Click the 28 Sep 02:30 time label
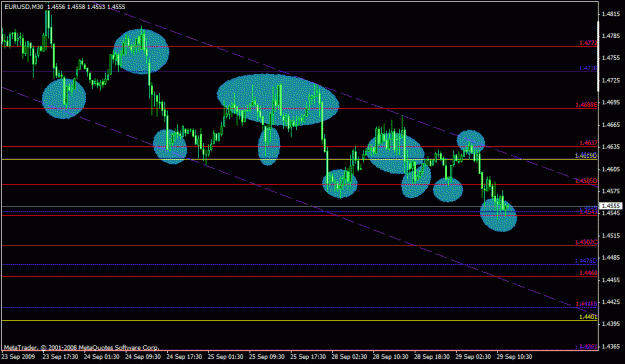625x364 pixels. tap(350, 356)
